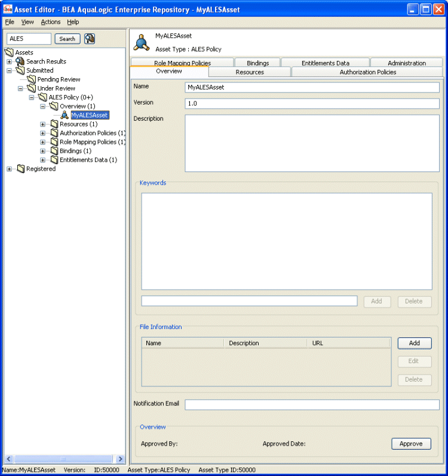Click the Description column header in file table
This screenshot has width=448, height=476.
[x=266, y=343]
